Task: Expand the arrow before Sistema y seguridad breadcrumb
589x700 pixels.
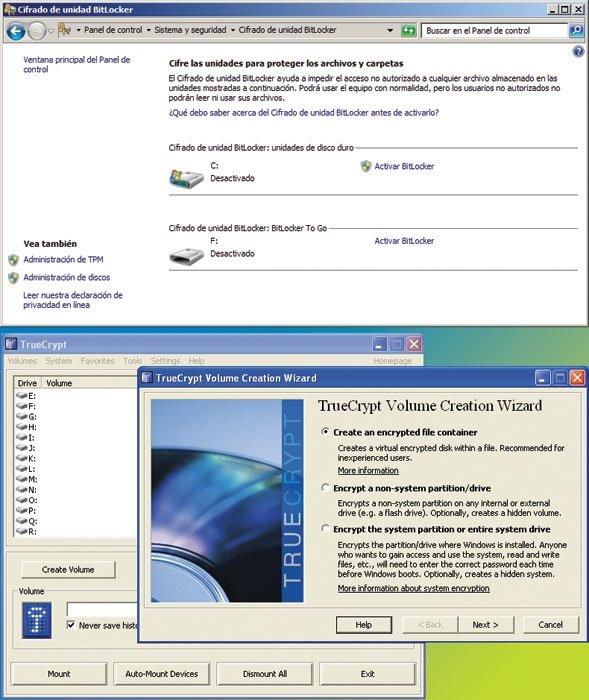Action: pyautogui.click(x=148, y=30)
